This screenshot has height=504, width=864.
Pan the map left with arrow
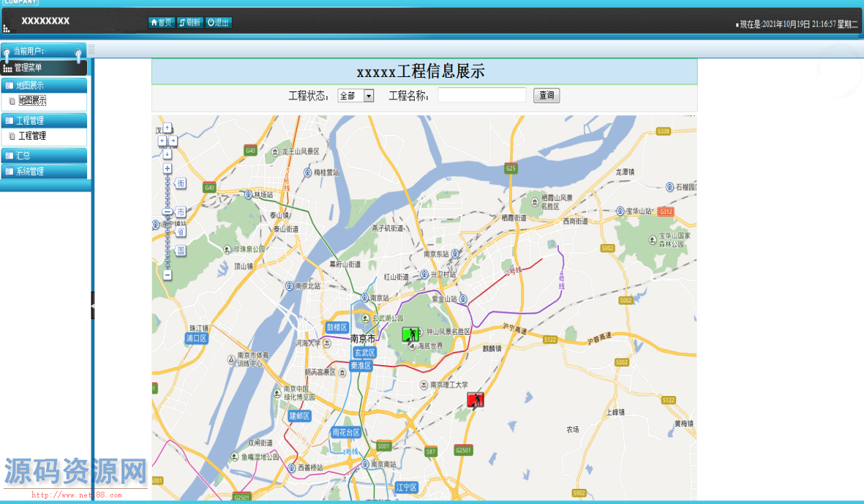click(161, 140)
